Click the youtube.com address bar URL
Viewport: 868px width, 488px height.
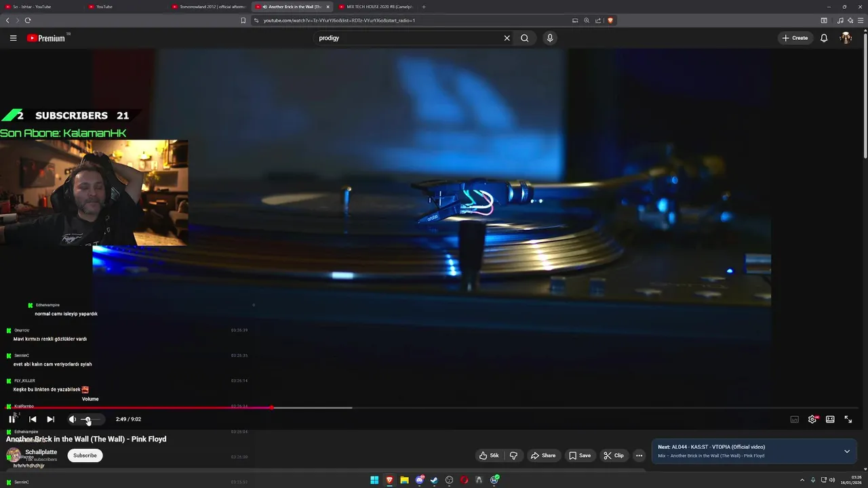(339, 20)
